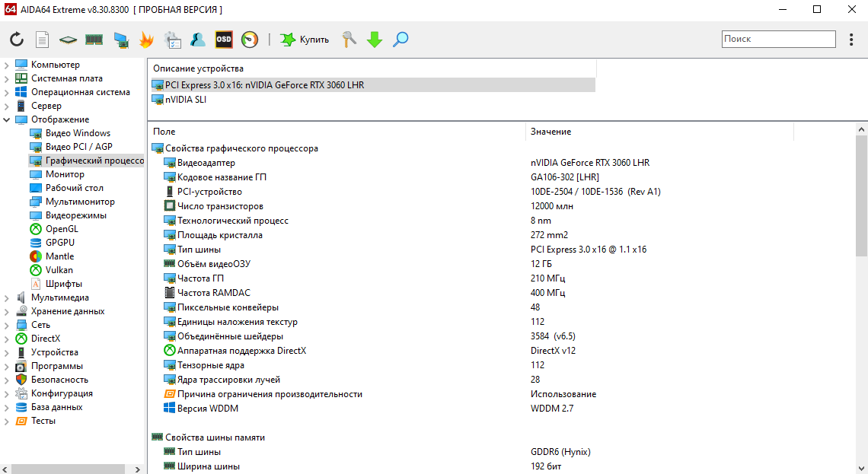
Task: Select Мультимонитор in the tree
Action: [x=80, y=202]
